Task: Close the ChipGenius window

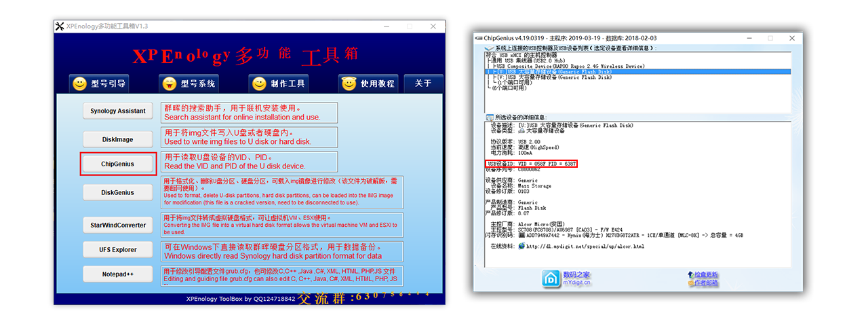Action: click(791, 38)
